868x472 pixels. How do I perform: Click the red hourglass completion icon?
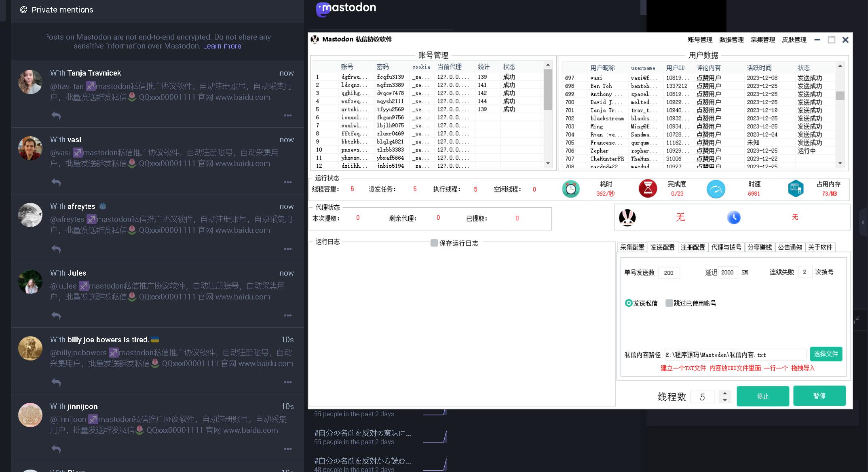coord(648,189)
